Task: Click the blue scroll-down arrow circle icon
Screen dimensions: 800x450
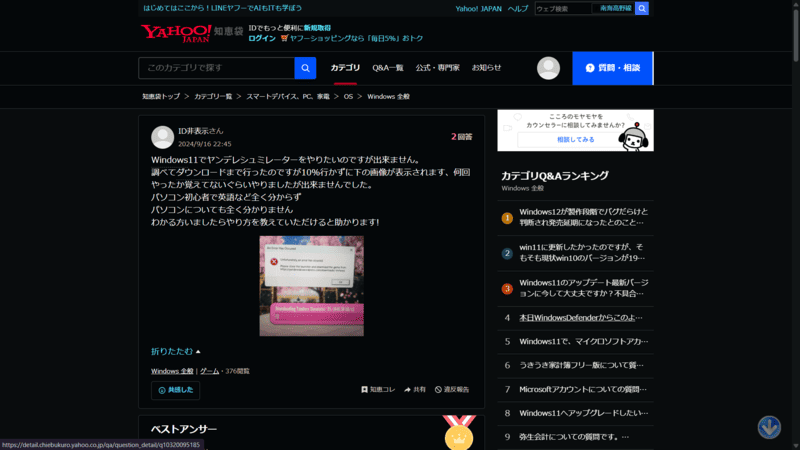Action: click(x=769, y=427)
